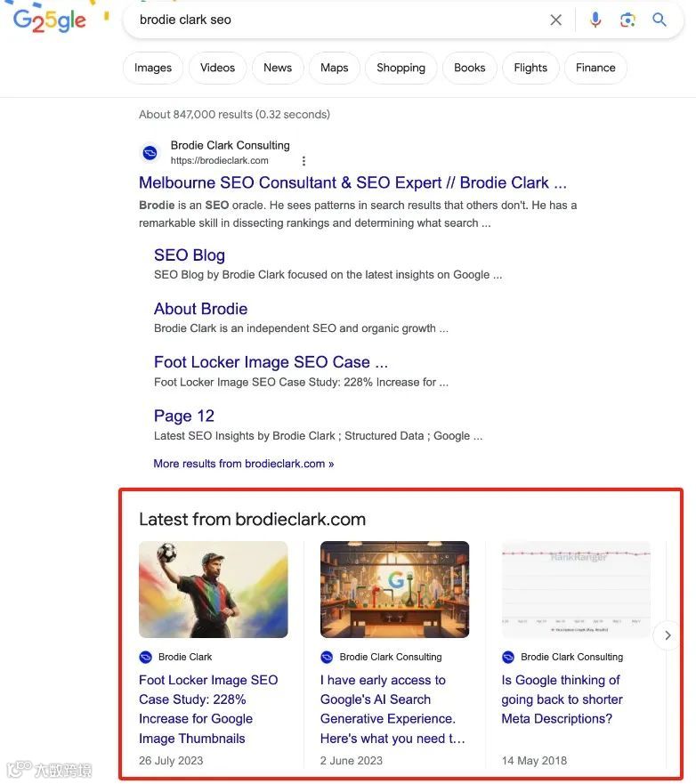Screen dimensions: 696x784
Task: Click favicon next to 'Brodie Clark' card source
Action: 145,657
